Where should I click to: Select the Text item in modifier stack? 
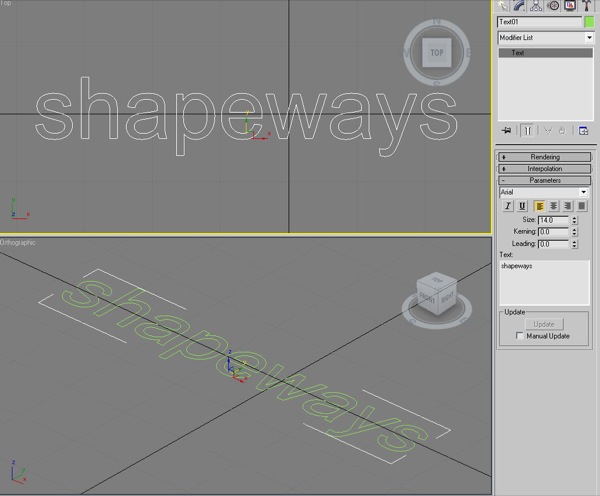click(x=545, y=53)
